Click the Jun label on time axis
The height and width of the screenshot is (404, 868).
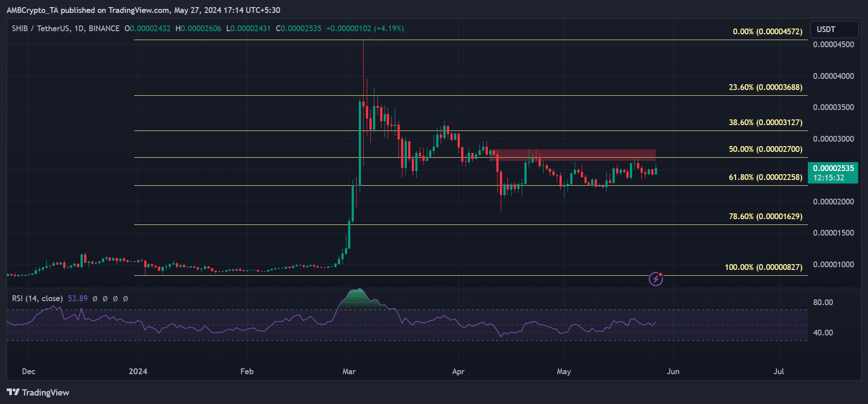pos(673,371)
